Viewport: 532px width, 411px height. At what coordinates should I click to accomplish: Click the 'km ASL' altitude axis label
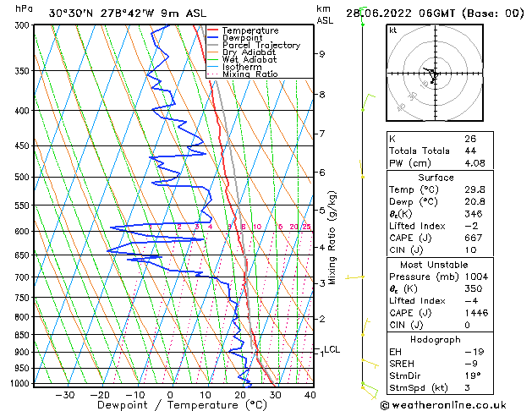point(325,14)
